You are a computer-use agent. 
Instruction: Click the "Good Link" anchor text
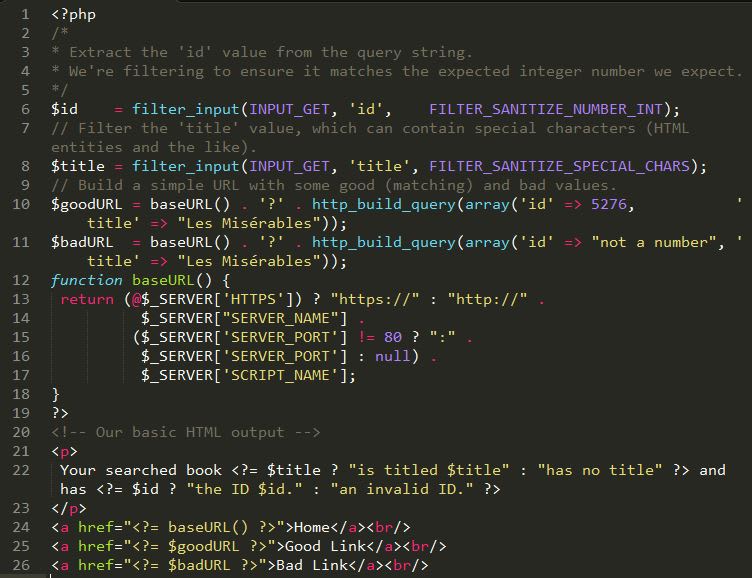[326, 546]
